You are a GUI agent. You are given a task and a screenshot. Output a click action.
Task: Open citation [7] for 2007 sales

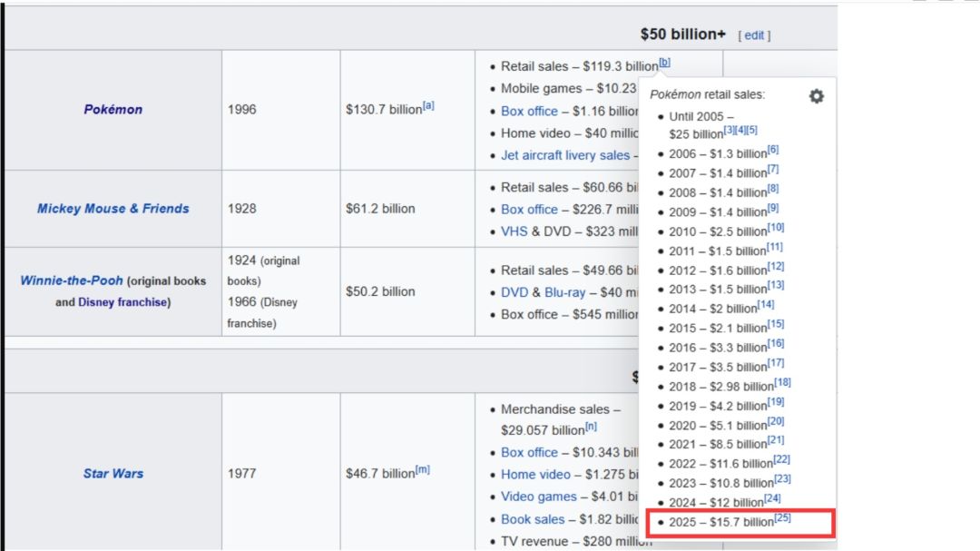tap(773, 169)
